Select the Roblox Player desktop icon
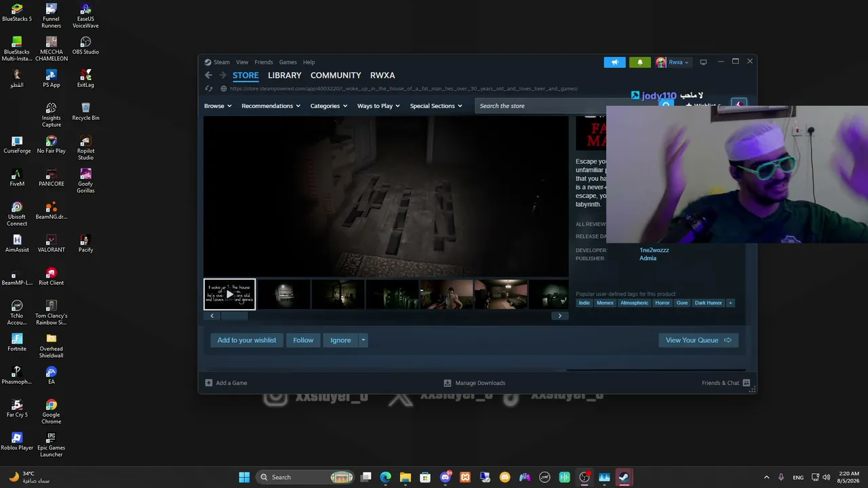Image resolution: width=868 pixels, height=488 pixels. (17, 441)
